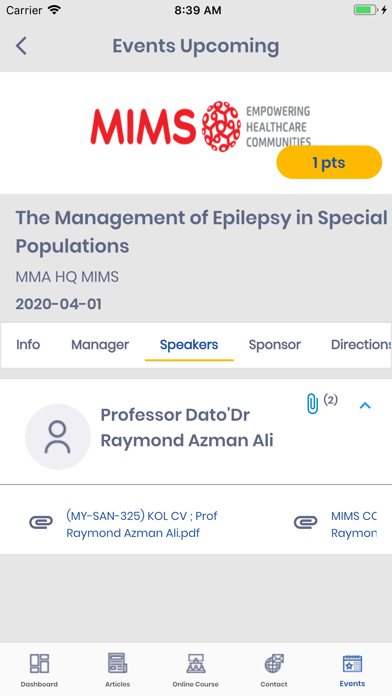Click the yellow 1 pts button
Screen dimensions: 392x696
329,162
